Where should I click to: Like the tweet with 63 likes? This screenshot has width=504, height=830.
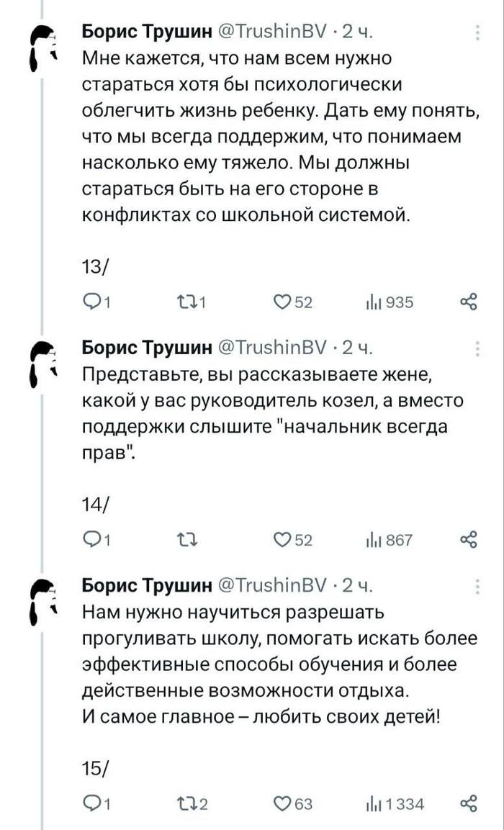[x=283, y=804]
